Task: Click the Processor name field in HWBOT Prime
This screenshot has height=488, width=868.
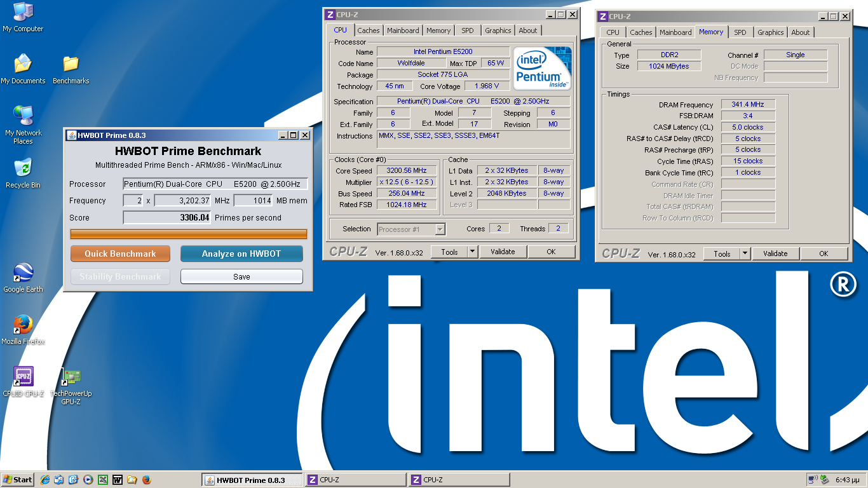Action: click(215, 184)
